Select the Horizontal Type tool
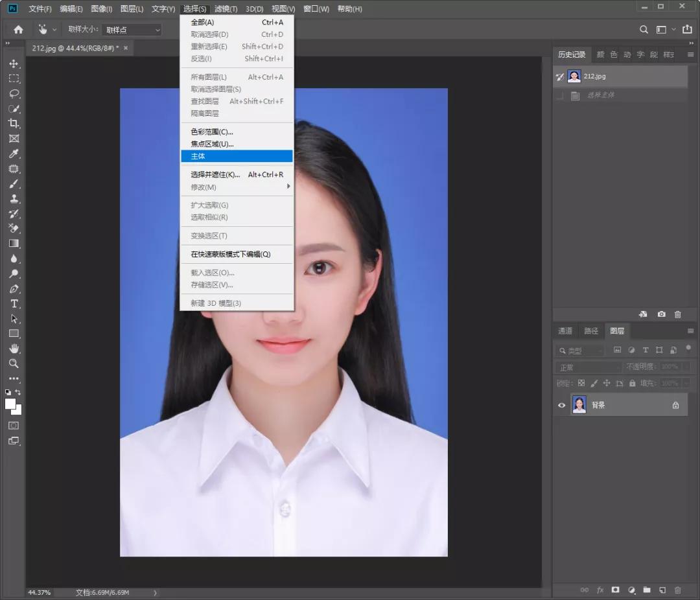This screenshot has height=600, width=700. [14, 303]
